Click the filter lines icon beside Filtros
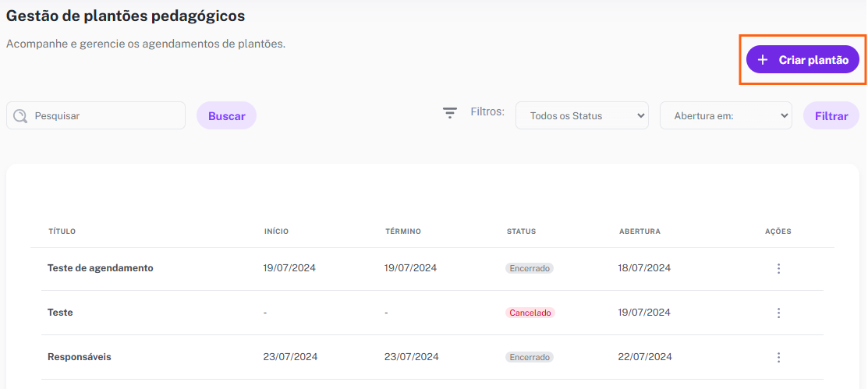The height and width of the screenshot is (389, 868). tap(450, 114)
